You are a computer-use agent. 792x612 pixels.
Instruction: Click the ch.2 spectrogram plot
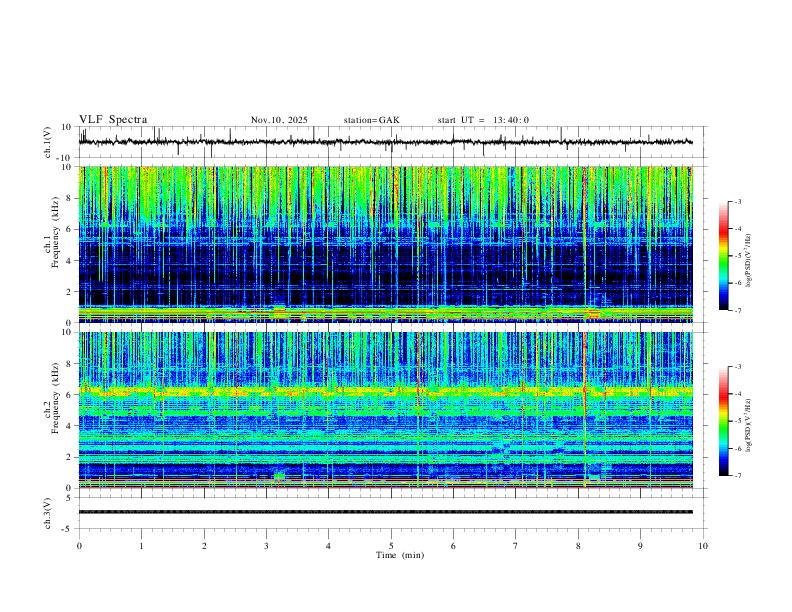386,410
